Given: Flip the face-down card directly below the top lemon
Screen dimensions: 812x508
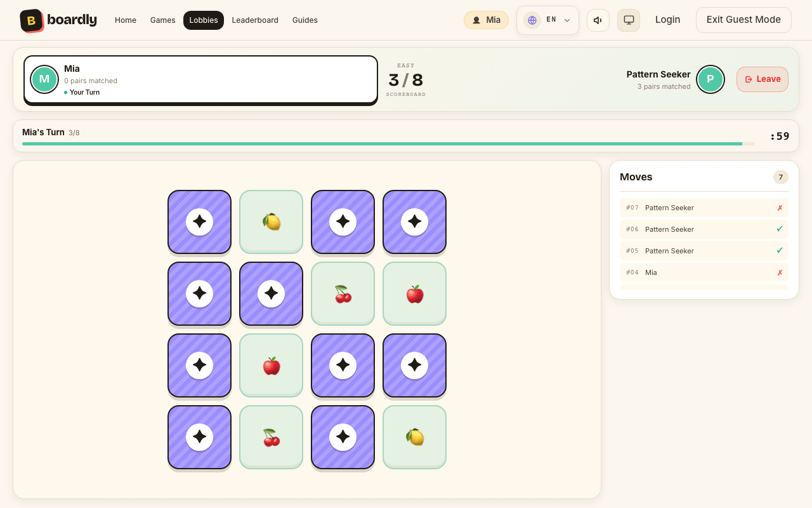Looking at the screenshot, I should point(272,293).
